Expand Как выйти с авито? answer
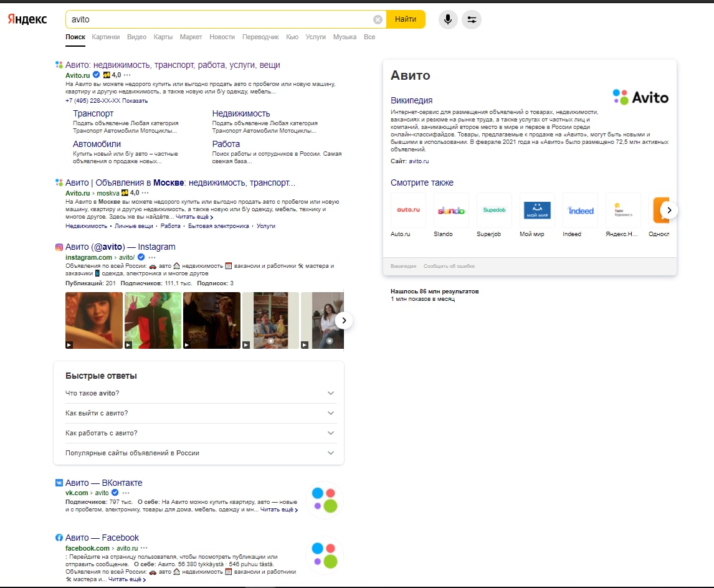The width and height of the screenshot is (714, 588). point(200,413)
